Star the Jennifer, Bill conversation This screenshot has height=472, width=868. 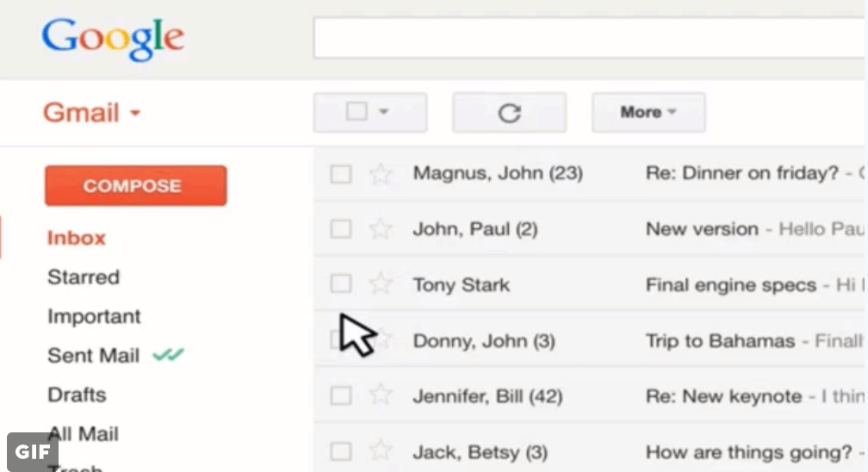pyautogui.click(x=381, y=396)
